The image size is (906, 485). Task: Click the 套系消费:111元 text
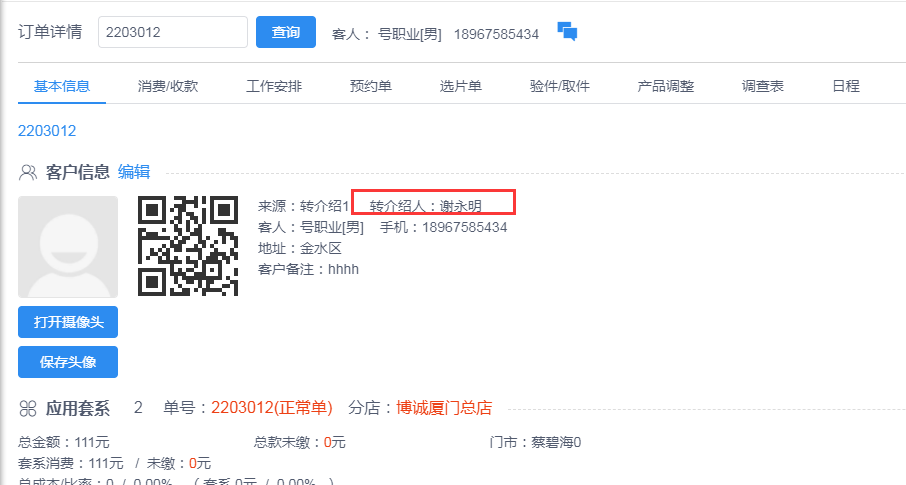[x=70, y=463]
